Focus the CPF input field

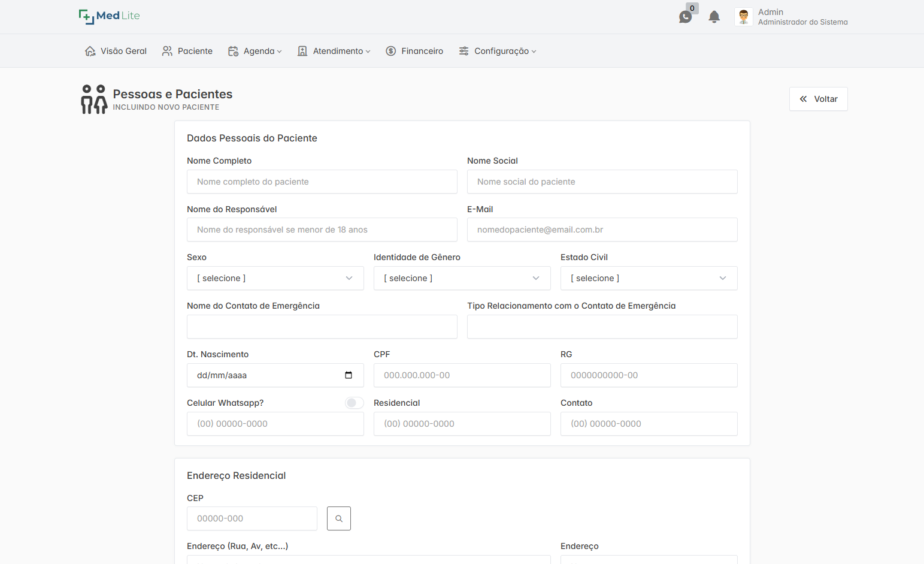(462, 375)
